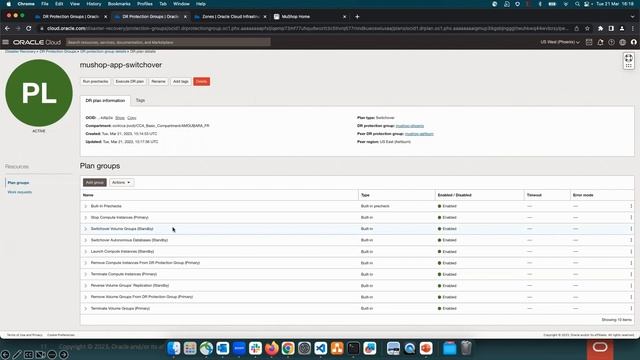This screenshot has height=360, width=640.
Task: Open the notifications bell in Oracle header
Action: [600, 42]
